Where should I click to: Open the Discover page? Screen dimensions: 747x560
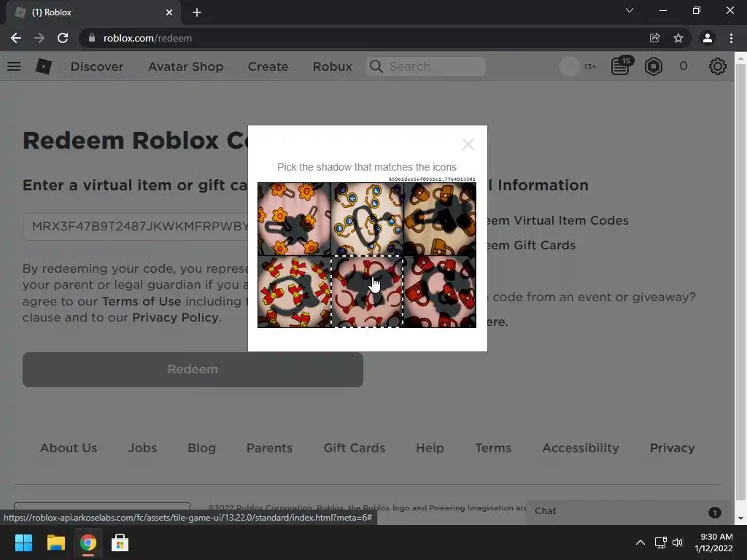click(97, 66)
